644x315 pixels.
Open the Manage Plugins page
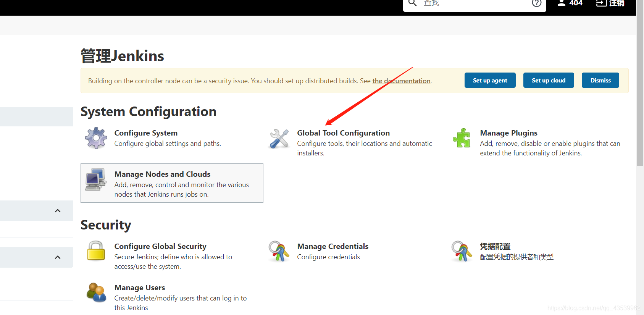[x=508, y=133]
